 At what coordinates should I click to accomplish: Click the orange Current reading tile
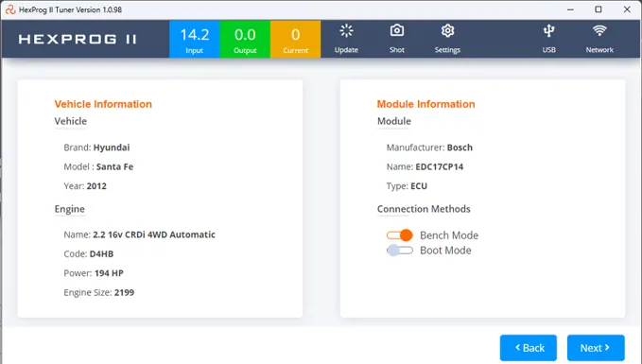[295, 40]
